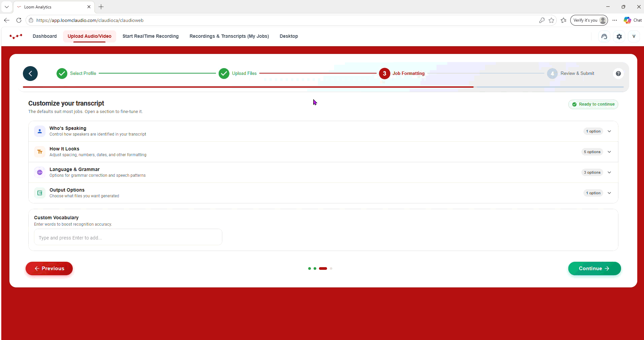
Task: Expand the How It Looks section chevron
Action: 609,152
